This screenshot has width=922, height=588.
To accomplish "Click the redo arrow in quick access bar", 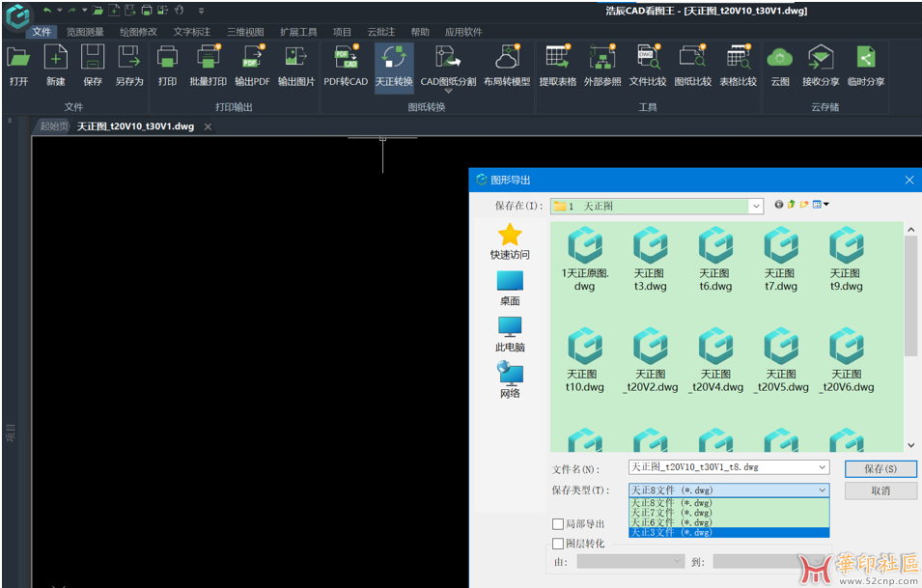I will (71, 10).
